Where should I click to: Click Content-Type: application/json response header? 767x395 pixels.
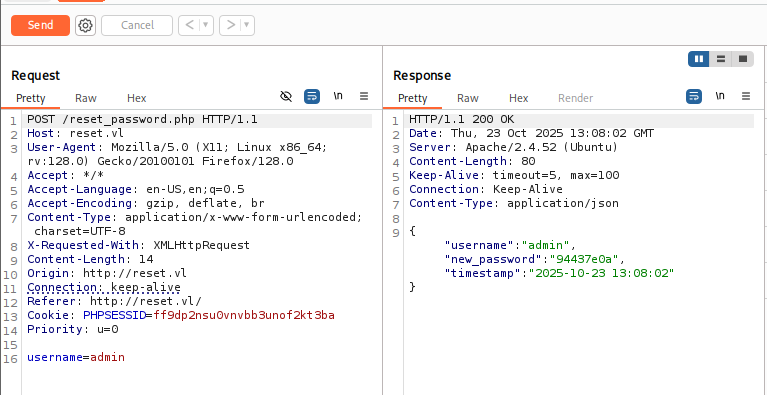514,203
